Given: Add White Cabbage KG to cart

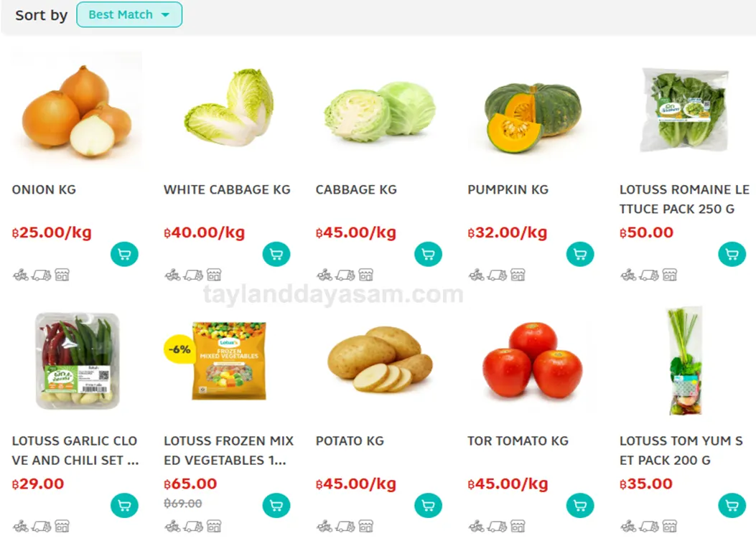Looking at the screenshot, I should (276, 254).
